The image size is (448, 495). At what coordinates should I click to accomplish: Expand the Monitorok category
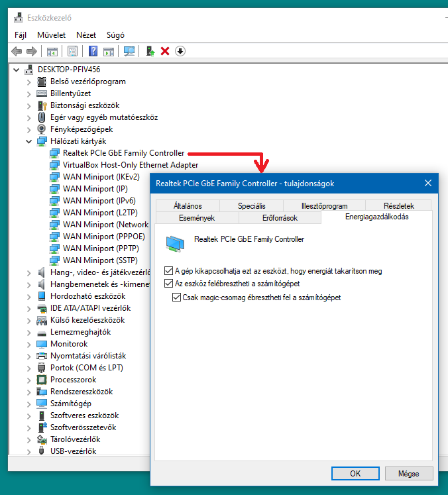[x=28, y=345]
